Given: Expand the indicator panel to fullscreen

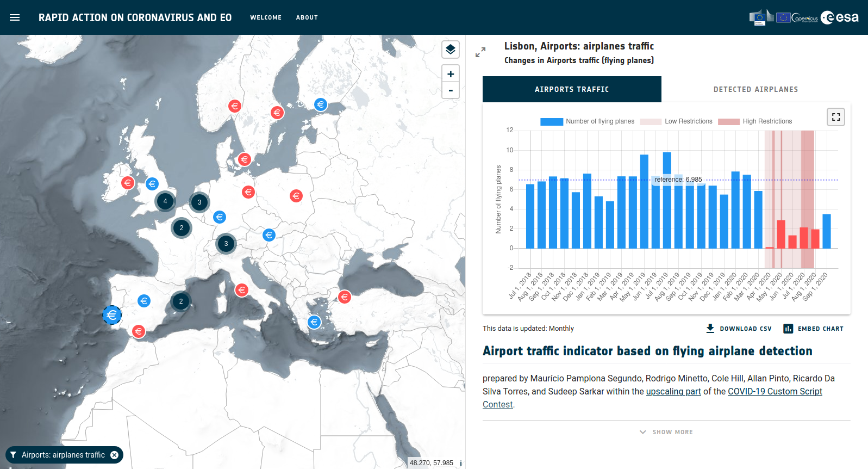Looking at the screenshot, I should [x=480, y=52].
